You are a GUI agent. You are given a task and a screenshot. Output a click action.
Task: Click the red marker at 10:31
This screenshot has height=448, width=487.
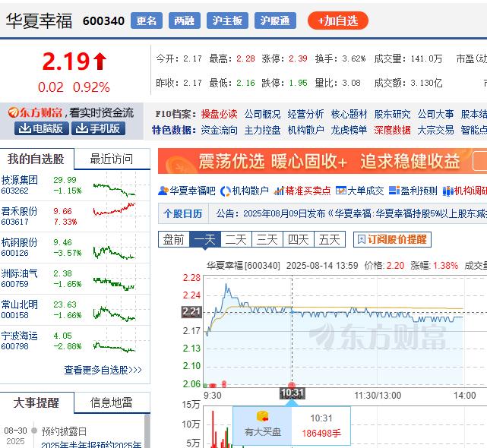[292, 385]
